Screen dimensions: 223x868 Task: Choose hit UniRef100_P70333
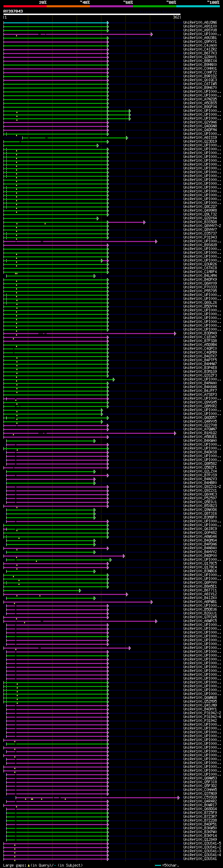200,287
